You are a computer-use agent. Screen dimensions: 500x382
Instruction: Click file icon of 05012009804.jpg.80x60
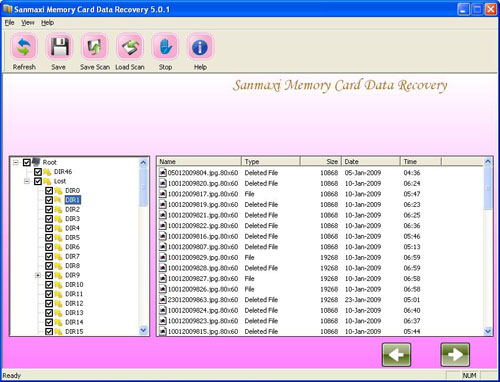(163, 173)
